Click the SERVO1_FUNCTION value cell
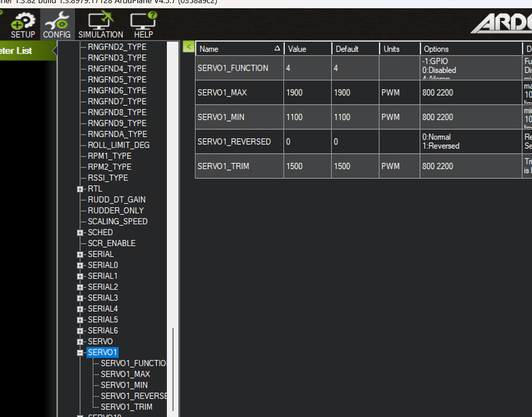This screenshot has width=532, height=417. tap(307, 68)
